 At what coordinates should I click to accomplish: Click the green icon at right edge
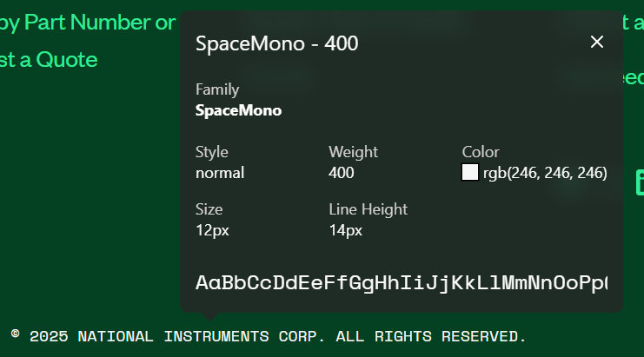pyautogui.click(x=640, y=182)
